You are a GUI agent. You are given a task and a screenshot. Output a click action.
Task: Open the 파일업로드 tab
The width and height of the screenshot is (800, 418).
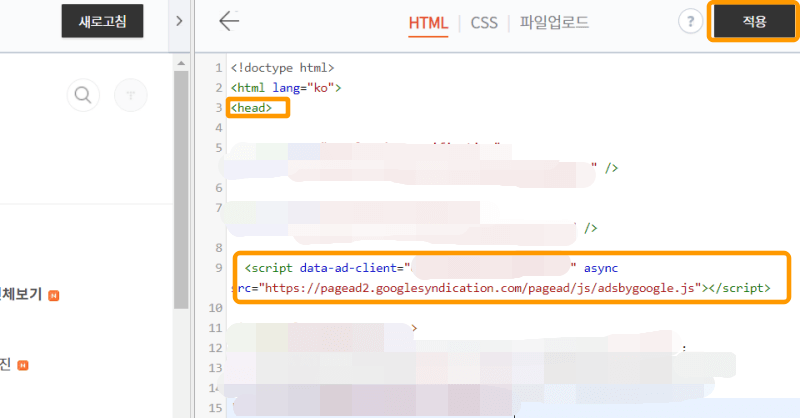[554, 22]
